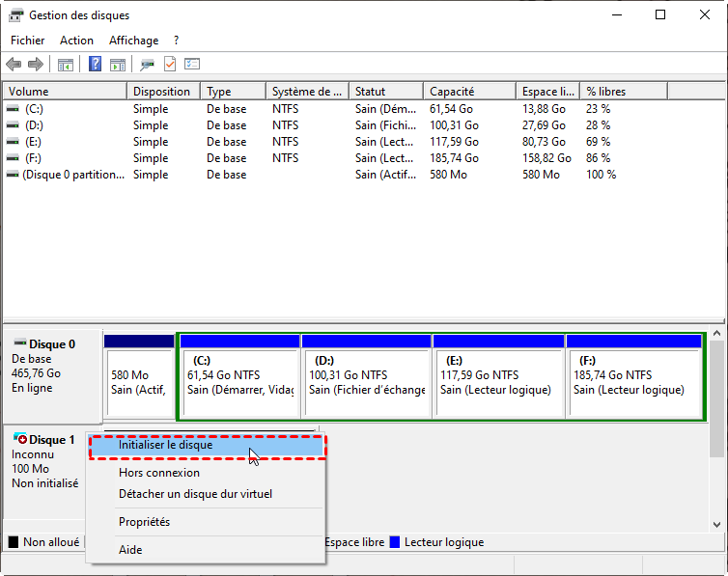Select the (C:) 61,54 Go NTFS partition block
728x576 pixels.
[239, 375]
